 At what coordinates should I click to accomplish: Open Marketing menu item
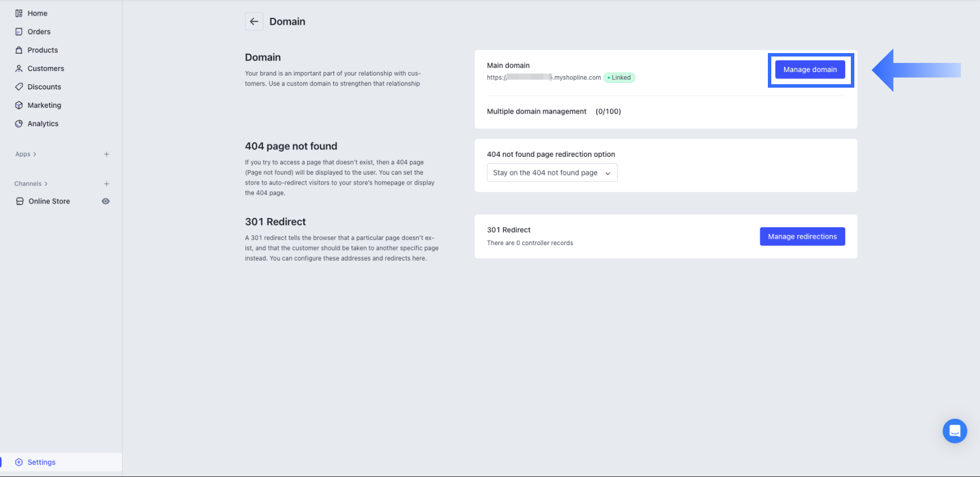pyautogui.click(x=44, y=106)
